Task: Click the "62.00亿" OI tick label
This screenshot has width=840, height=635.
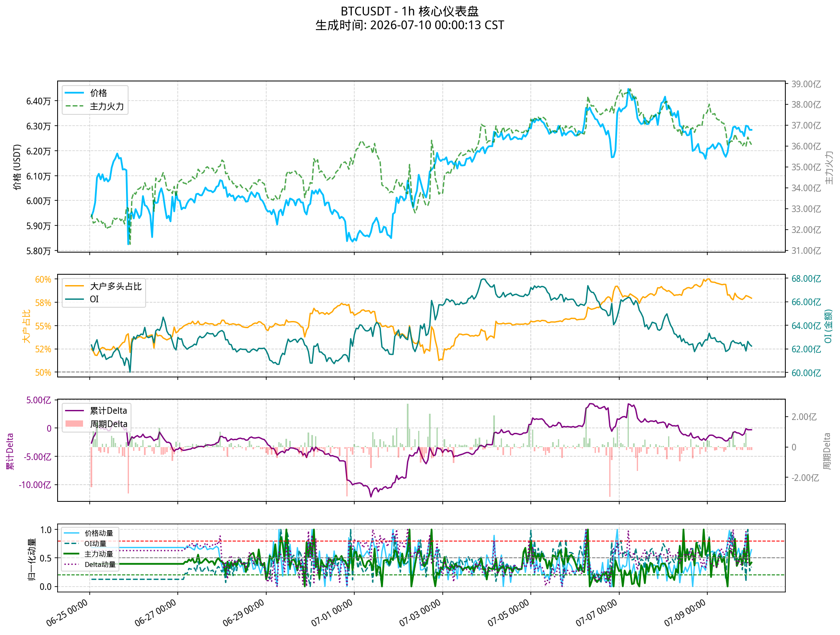Action: [x=806, y=349]
